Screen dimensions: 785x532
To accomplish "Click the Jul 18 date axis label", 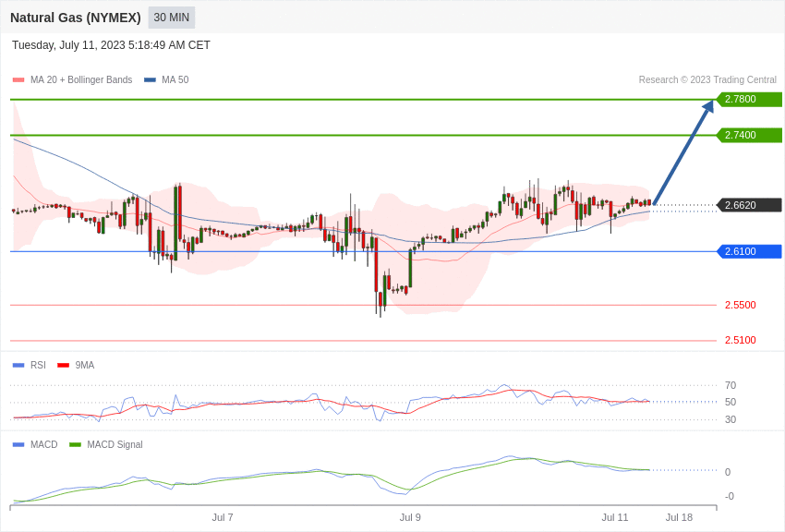I will pyautogui.click(x=679, y=517).
